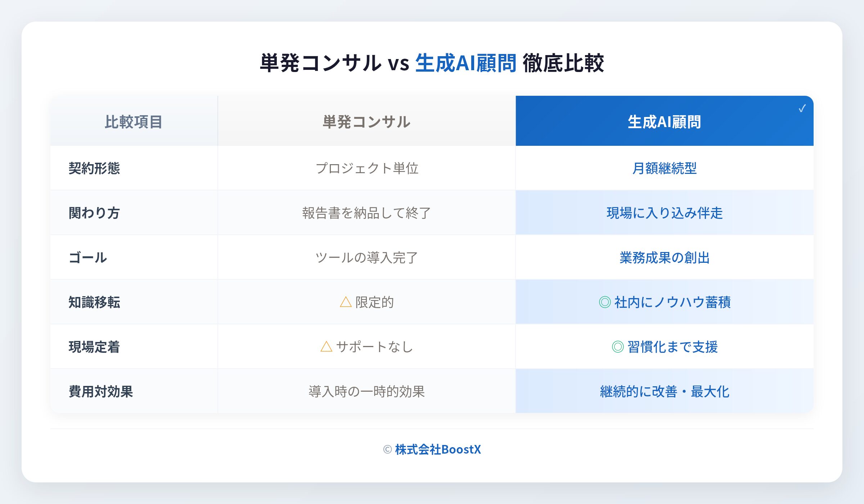The height and width of the screenshot is (504, 864).
Task: Click the double-circle icon beside 習慣化まで支援
Action: (x=618, y=347)
